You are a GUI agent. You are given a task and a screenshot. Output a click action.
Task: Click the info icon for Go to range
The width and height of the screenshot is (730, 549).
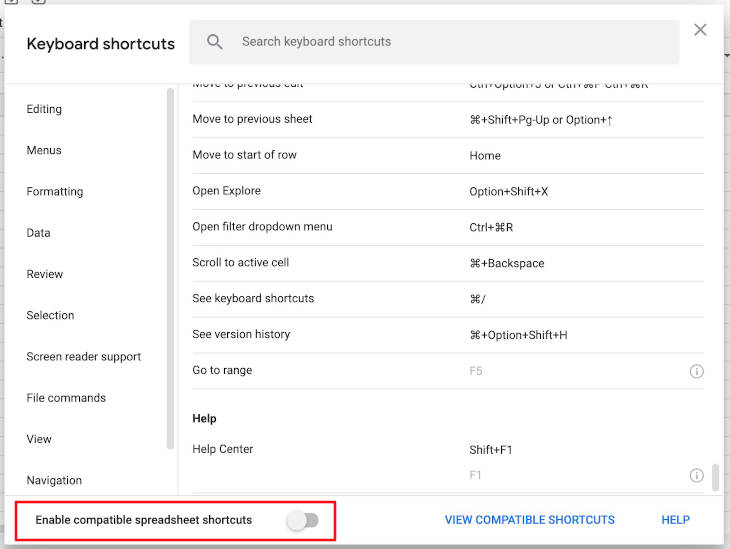tap(696, 371)
